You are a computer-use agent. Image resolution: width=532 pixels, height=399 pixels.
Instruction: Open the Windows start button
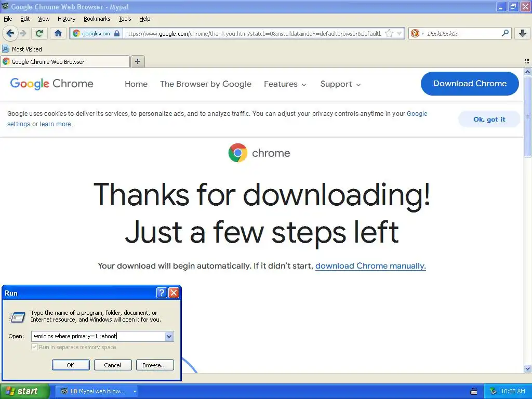[24, 391]
